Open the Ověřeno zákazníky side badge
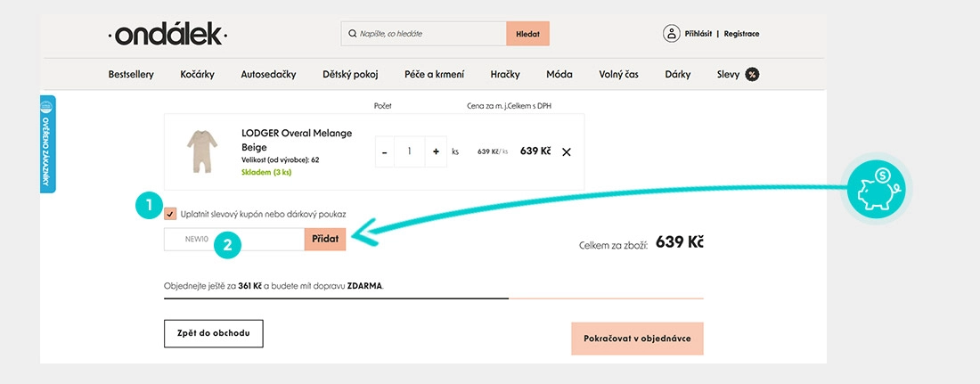The height and width of the screenshot is (384, 980). coord(47,143)
